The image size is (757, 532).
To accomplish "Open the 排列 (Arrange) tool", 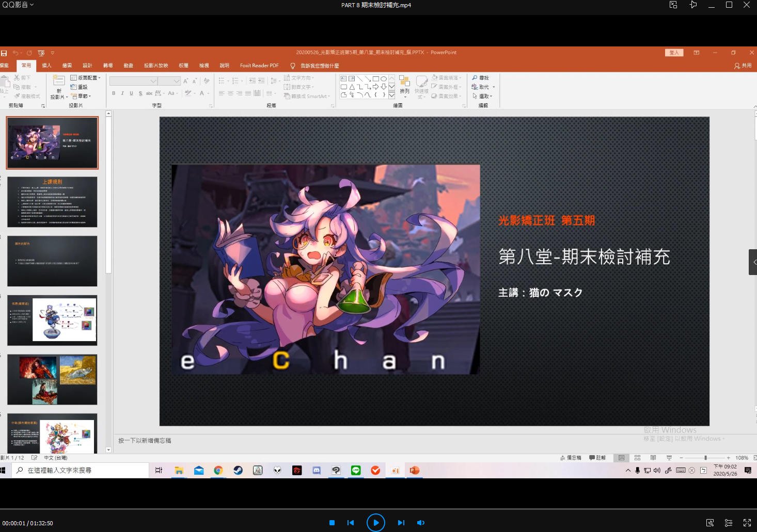I will [x=404, y=87].
